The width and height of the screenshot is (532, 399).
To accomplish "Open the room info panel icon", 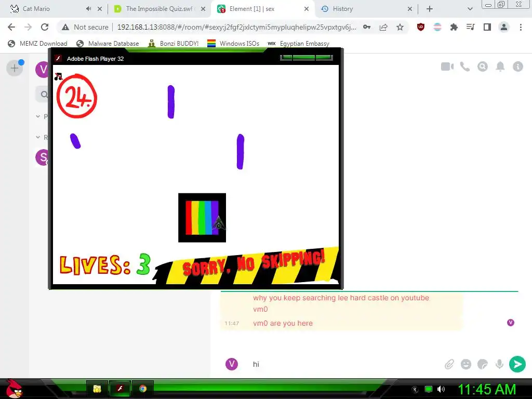I will click(x=518, y=66).
